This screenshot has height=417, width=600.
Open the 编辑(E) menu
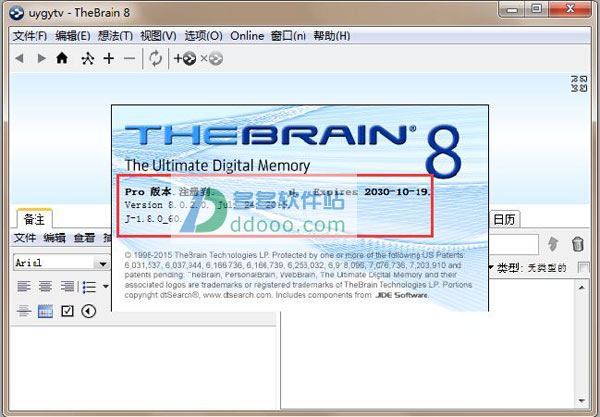73,36
